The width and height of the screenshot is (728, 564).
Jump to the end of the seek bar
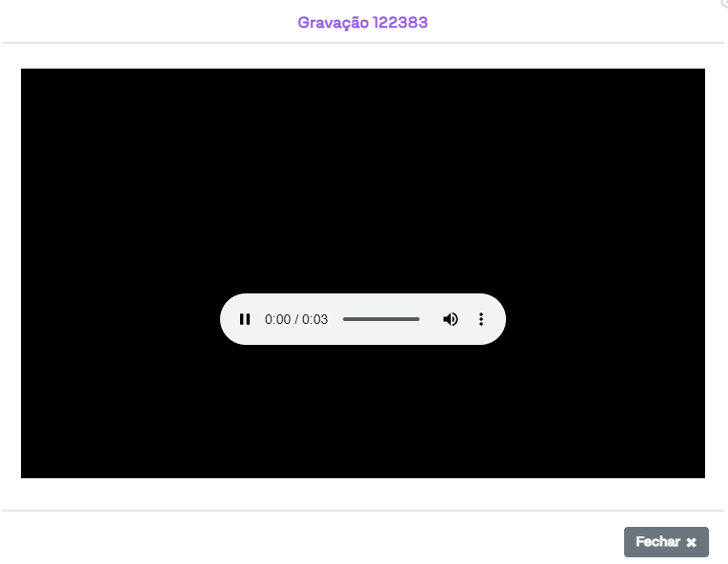pyautogui.click(x=418, y=319)
